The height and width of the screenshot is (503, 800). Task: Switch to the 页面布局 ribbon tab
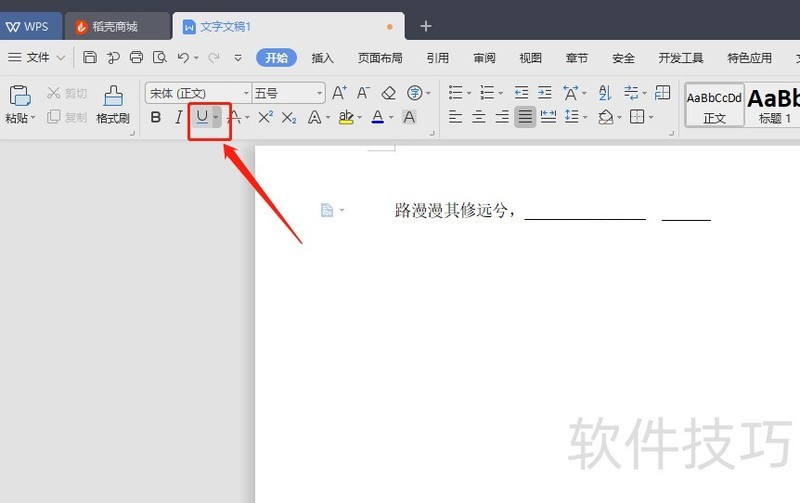(x=380, y=58)
